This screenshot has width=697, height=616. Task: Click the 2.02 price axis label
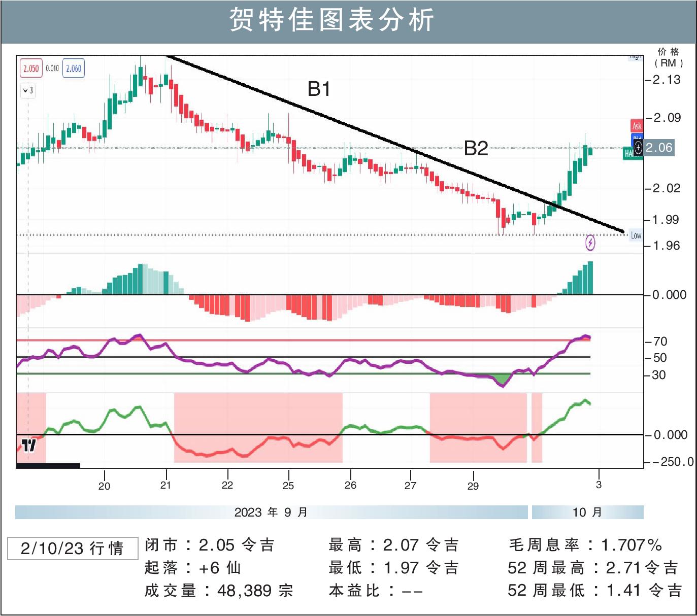click(x=666, y=188)
